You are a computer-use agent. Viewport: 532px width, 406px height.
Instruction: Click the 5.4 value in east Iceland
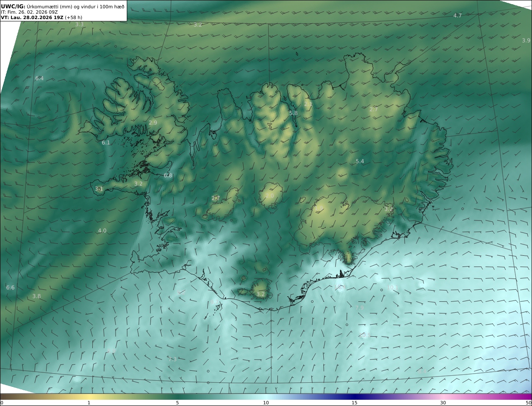click(x=360, y=161)
